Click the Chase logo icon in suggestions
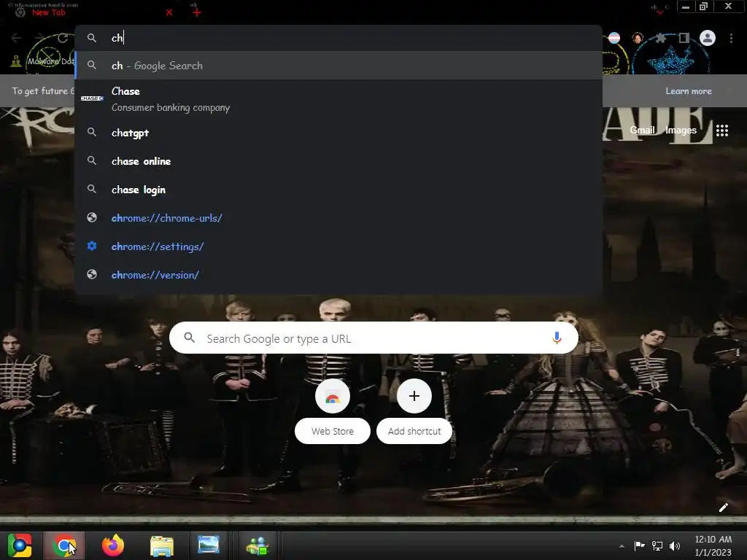Viewport: 747px width, 560px height. click(x=92, y=98)
